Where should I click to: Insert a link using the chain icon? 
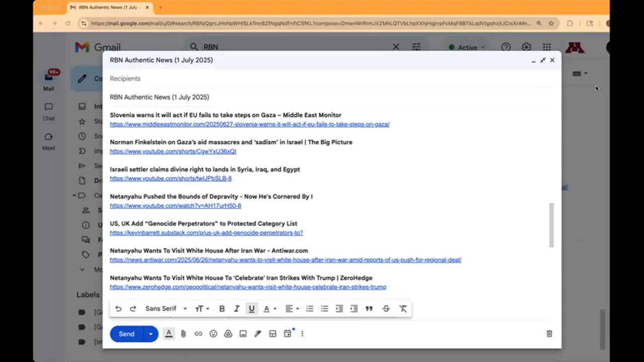coord(198,334)
